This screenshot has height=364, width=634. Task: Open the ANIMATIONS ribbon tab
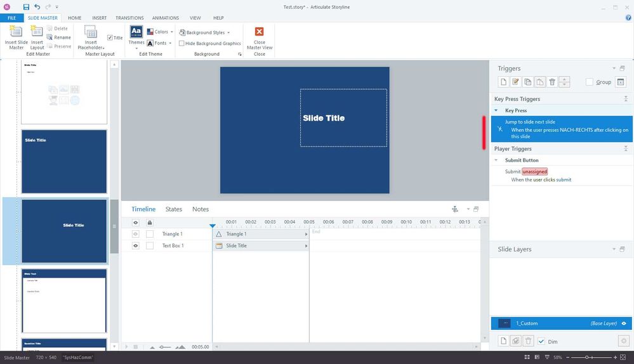click(x=165, y=18)
